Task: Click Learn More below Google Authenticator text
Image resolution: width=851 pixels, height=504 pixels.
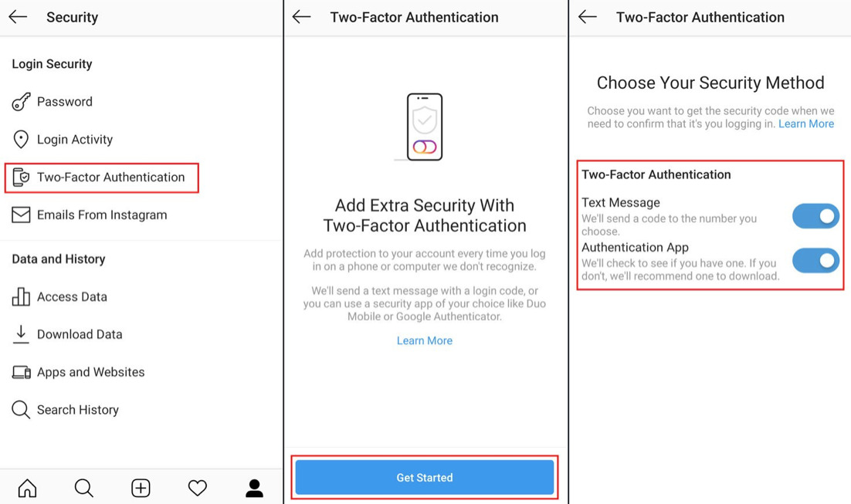Action: [x=425, y=340]
